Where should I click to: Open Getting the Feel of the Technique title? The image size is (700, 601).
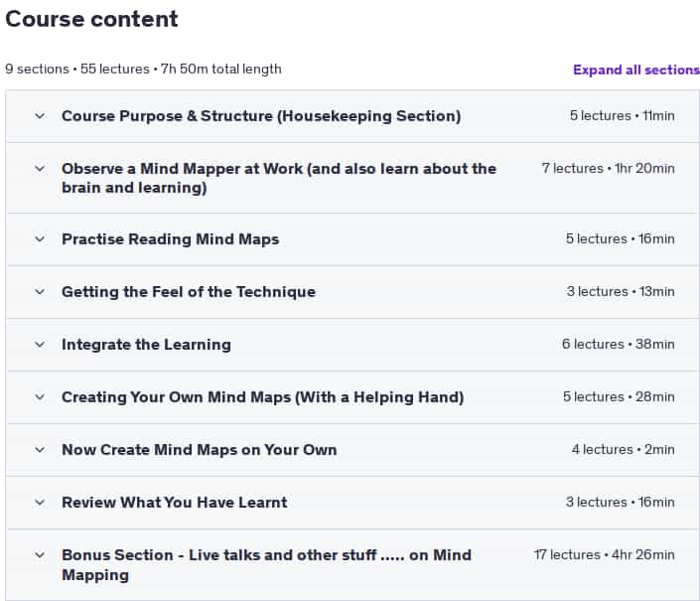189,292
